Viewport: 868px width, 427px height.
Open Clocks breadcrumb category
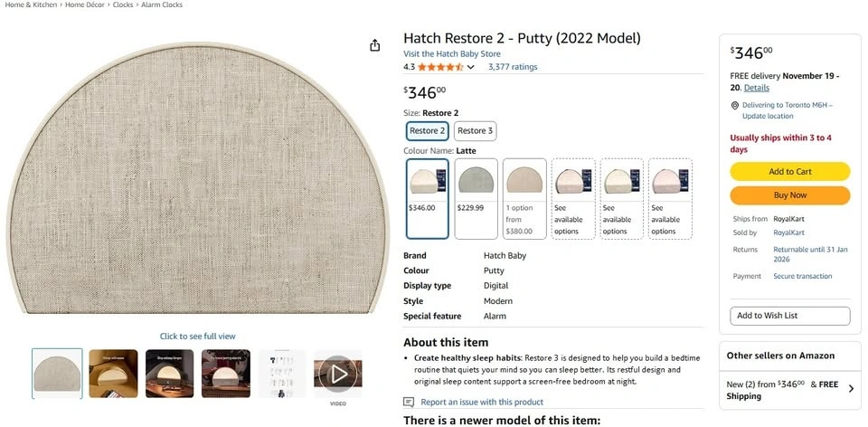pyautogui.click(x=123, y=5)
